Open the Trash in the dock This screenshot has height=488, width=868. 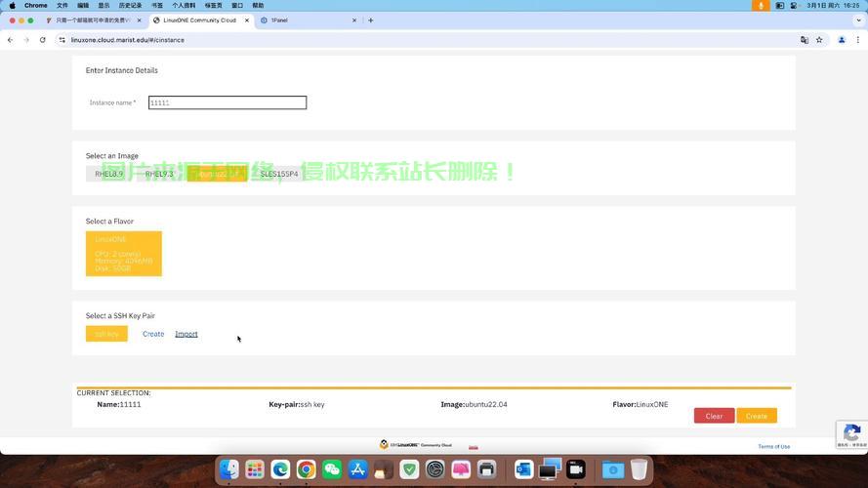click(639, 469)
